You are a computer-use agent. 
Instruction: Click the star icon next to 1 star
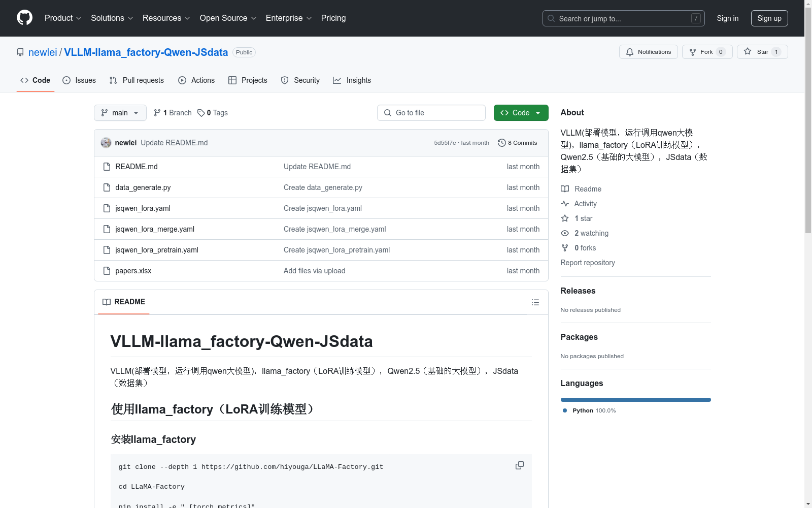coord(565,218)
